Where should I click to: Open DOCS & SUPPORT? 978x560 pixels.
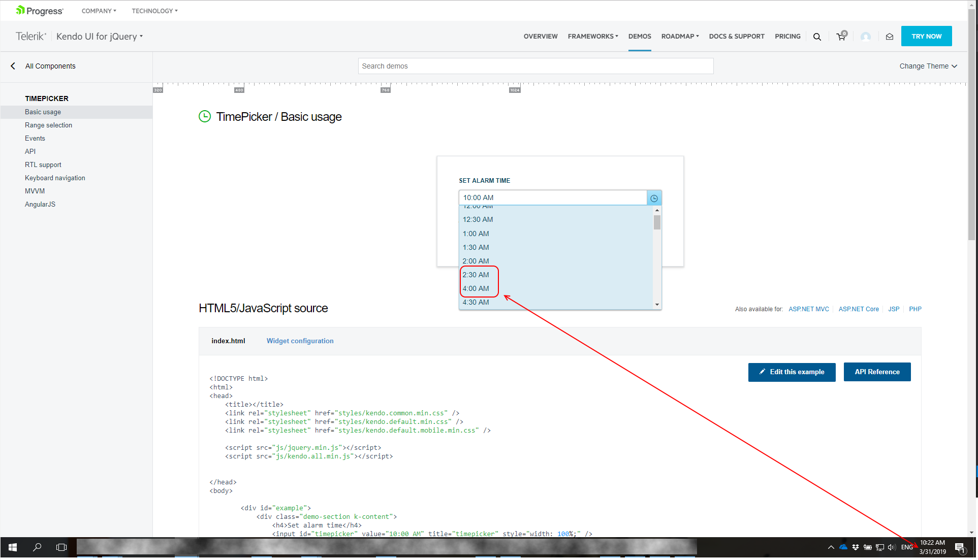pyautogui.click(x=737, y=37)
